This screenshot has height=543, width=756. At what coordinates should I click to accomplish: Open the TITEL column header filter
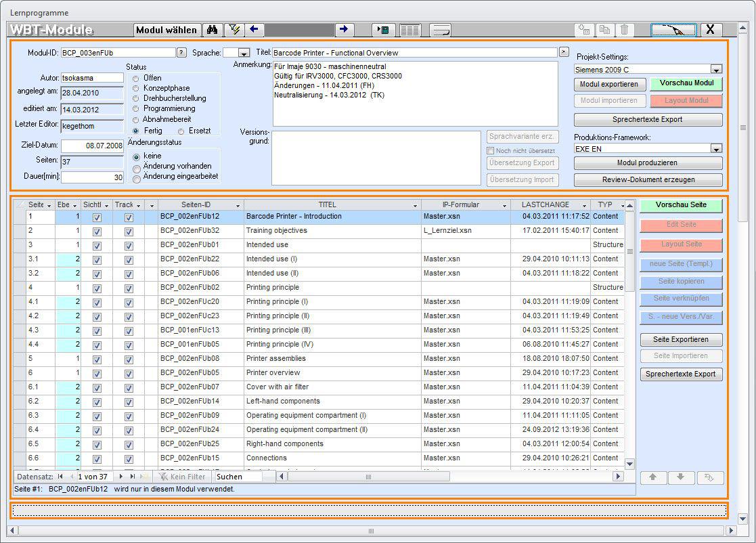(x=414, y=205)
